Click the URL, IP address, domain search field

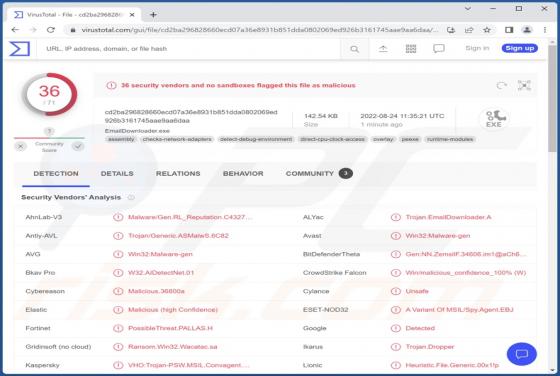pos(189,49)
